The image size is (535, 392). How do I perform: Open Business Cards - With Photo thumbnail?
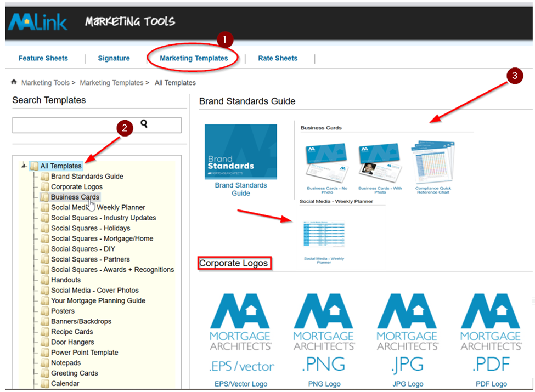[380, 163]
